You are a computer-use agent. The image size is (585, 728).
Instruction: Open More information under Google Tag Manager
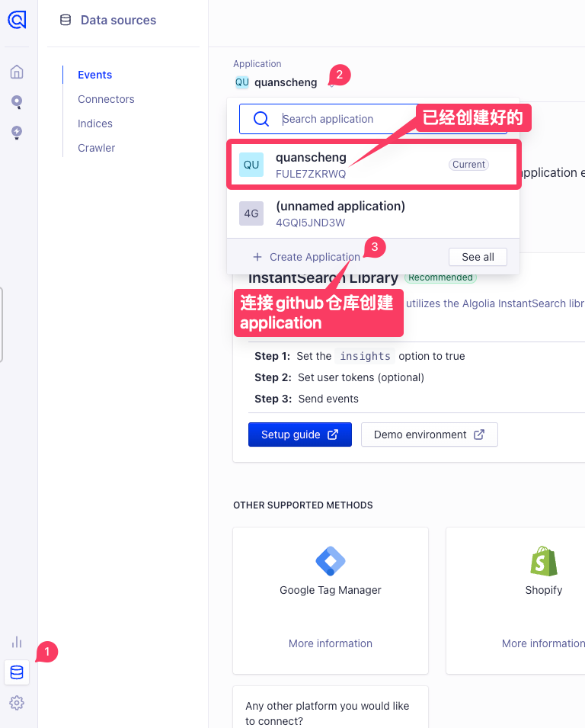(331, 643)
